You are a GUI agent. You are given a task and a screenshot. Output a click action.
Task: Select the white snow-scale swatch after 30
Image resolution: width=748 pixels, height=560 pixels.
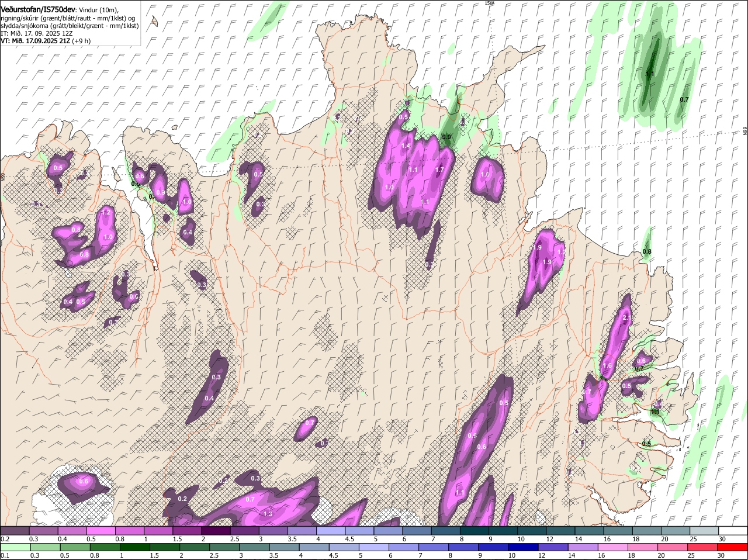point(733,531)
